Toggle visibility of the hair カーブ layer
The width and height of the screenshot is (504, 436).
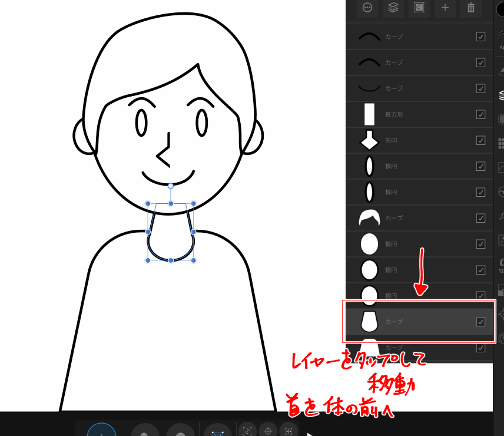pyautogui.click(x=480, y=218)
